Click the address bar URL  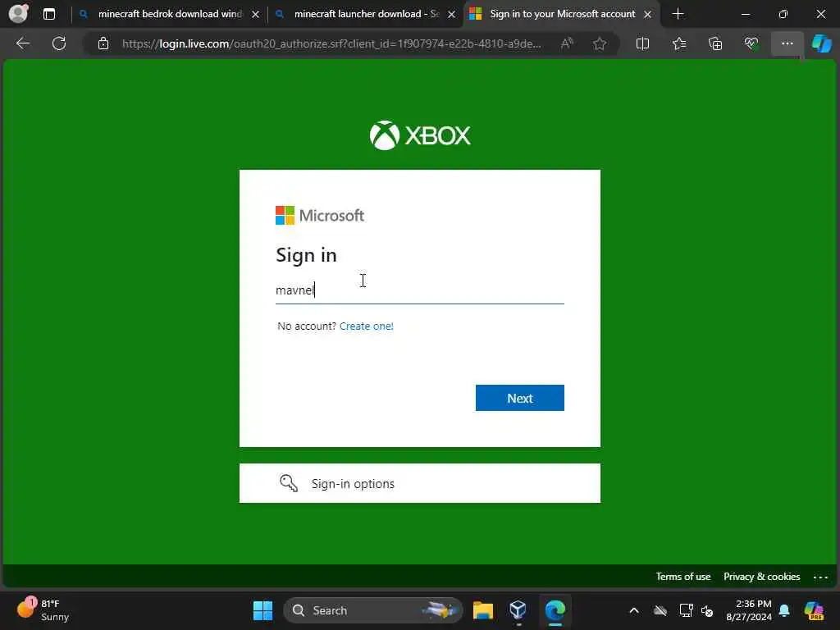[331, 43]
